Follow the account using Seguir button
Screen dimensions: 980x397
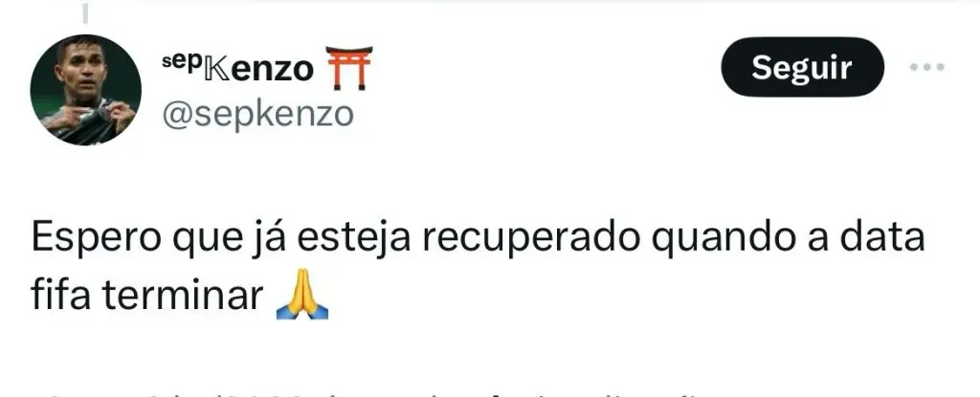click(x=803, y=67)
